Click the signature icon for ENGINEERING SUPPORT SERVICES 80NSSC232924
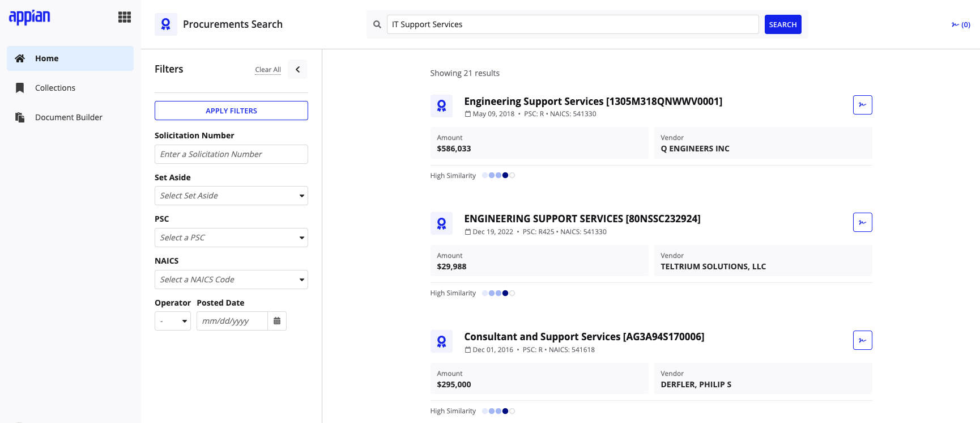The height and width of the screenshot is (423, 980). pos(863,222)
